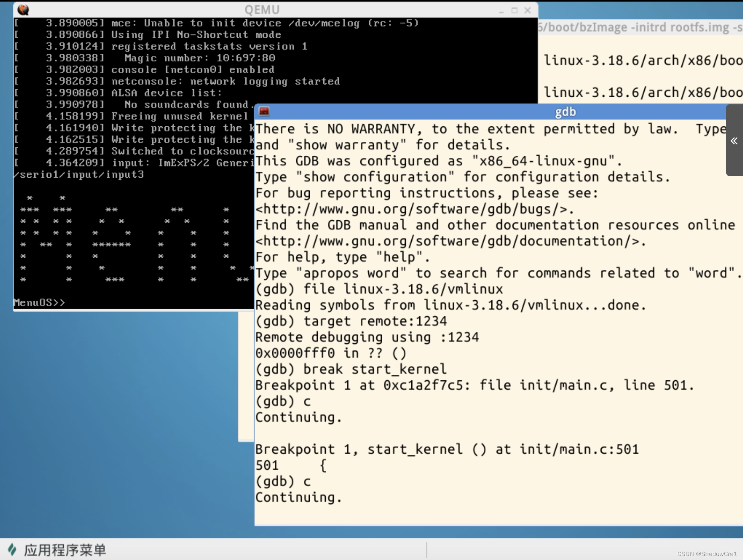Click 'Breakpoint 1, start_kernel ()' output line
The image size is (743, 560).
[447, 449]
